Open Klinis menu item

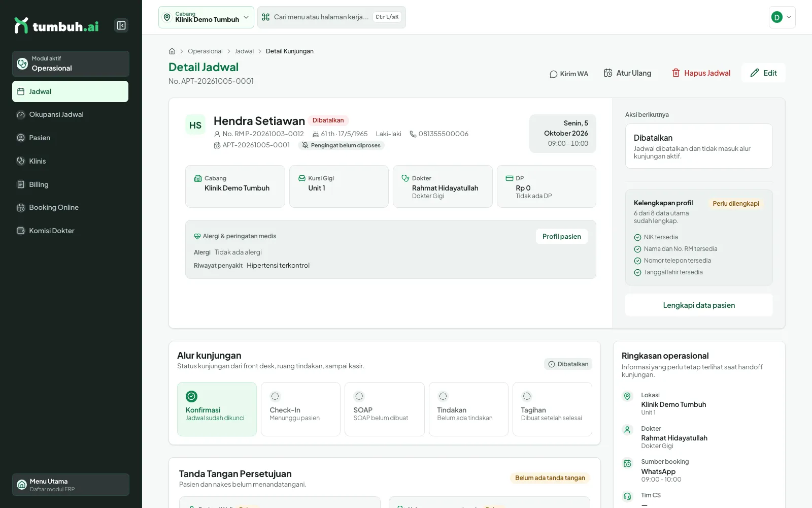70,161
